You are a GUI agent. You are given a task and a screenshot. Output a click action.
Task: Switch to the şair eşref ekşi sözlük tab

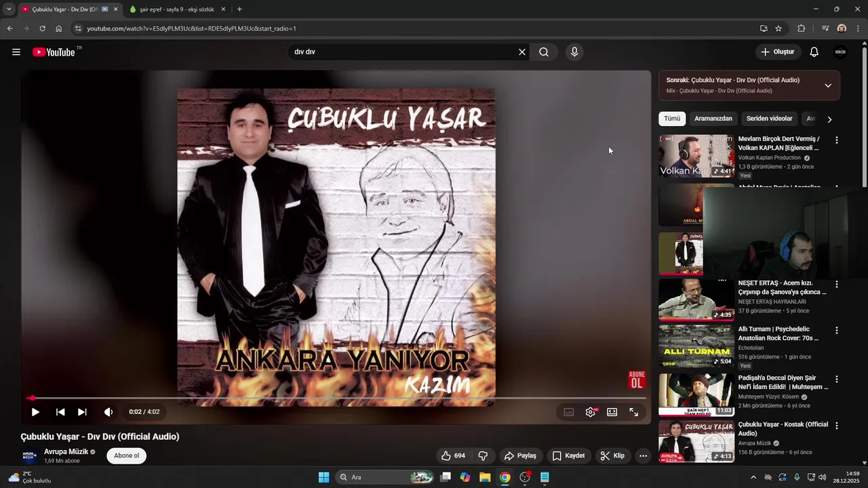coord(176,9)
